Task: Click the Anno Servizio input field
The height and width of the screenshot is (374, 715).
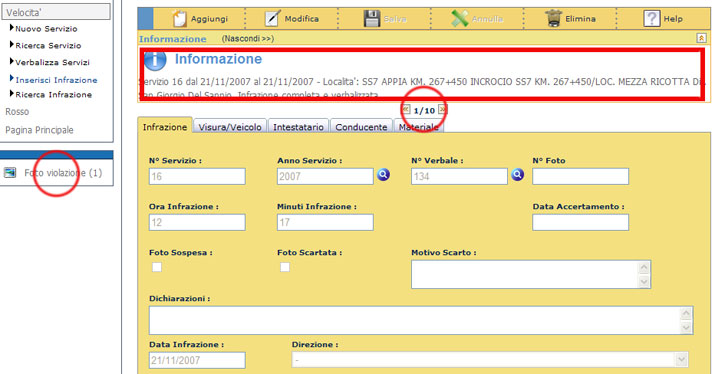Action: coord(325,177)
